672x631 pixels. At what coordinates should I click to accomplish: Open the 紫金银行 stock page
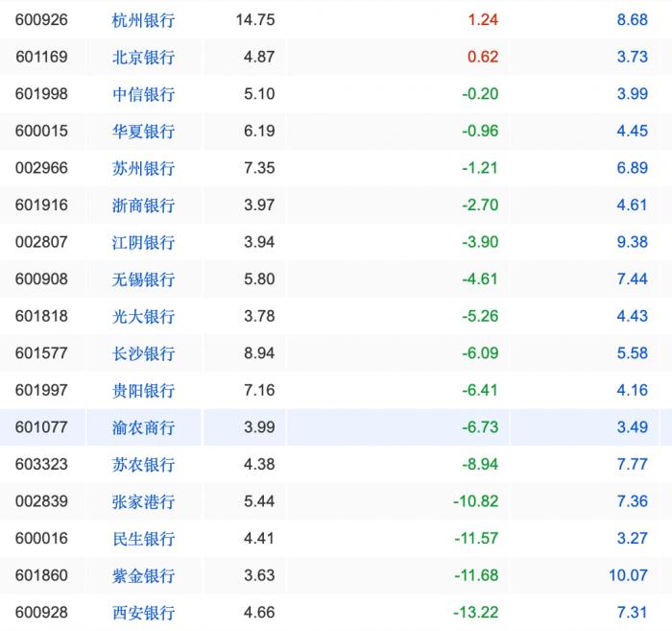tap(143, 575)
